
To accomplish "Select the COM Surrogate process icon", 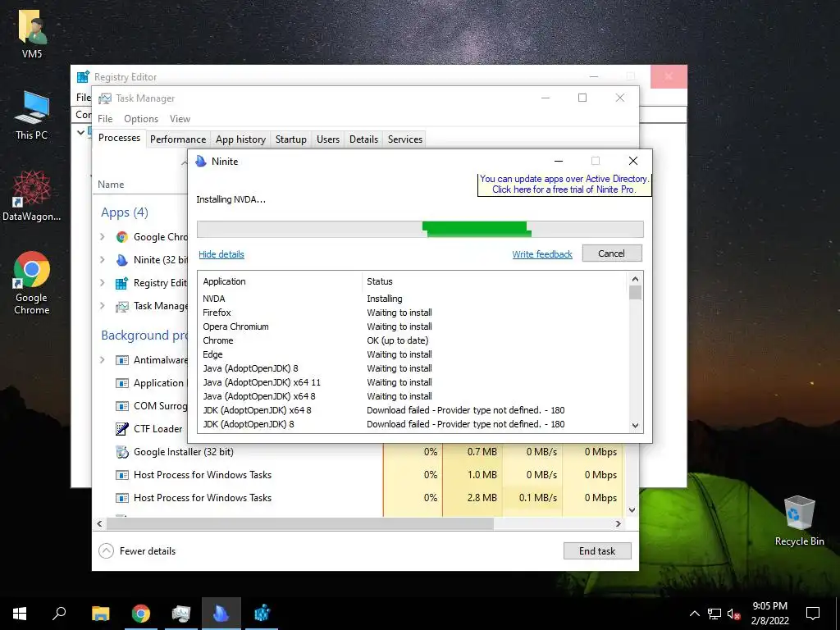I will tap(122, 405).
